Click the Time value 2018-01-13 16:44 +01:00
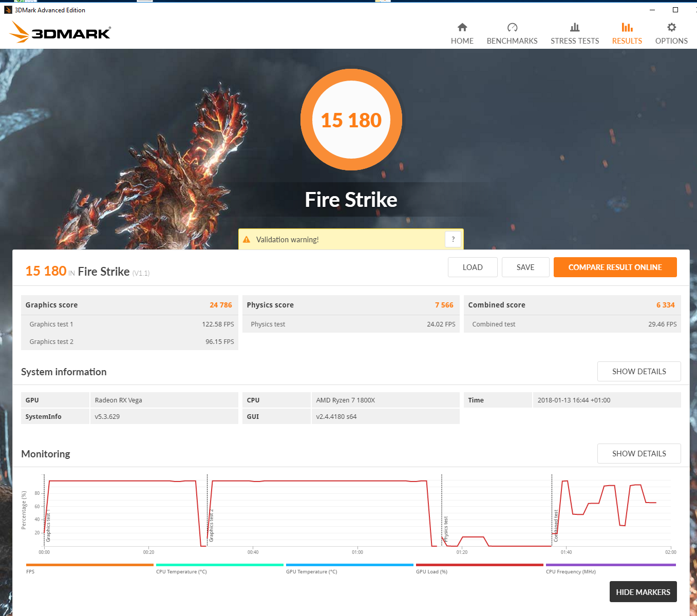The height and width of the screenshot is (616, 697). tap(574, 400)
